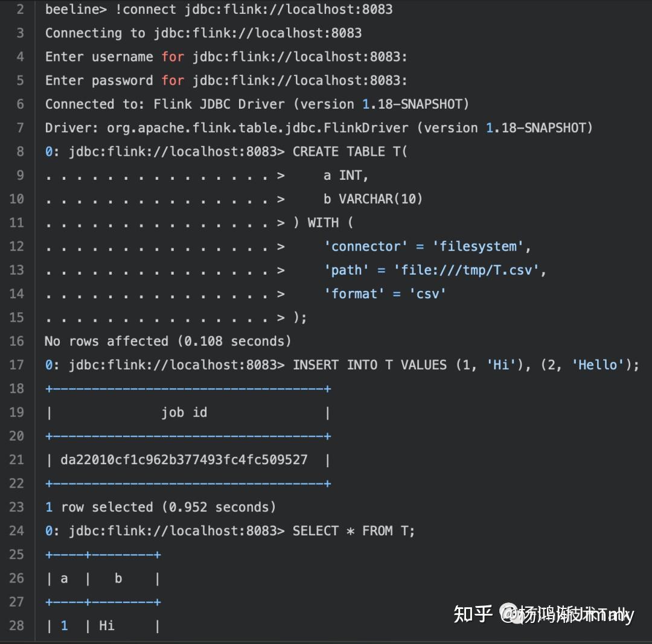
Task: Click the 'Hi' cell in result table
Action: click(106, 625)
